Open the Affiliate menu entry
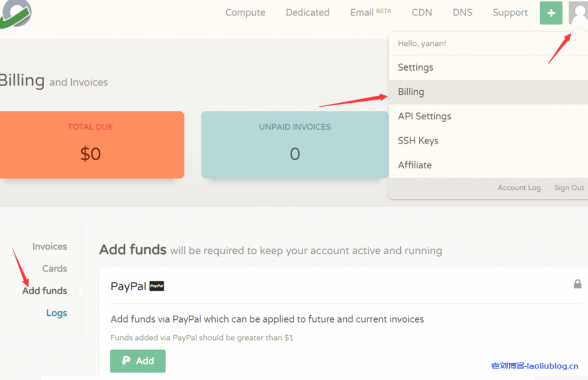The image size is (588, 380). pos(415,165)
